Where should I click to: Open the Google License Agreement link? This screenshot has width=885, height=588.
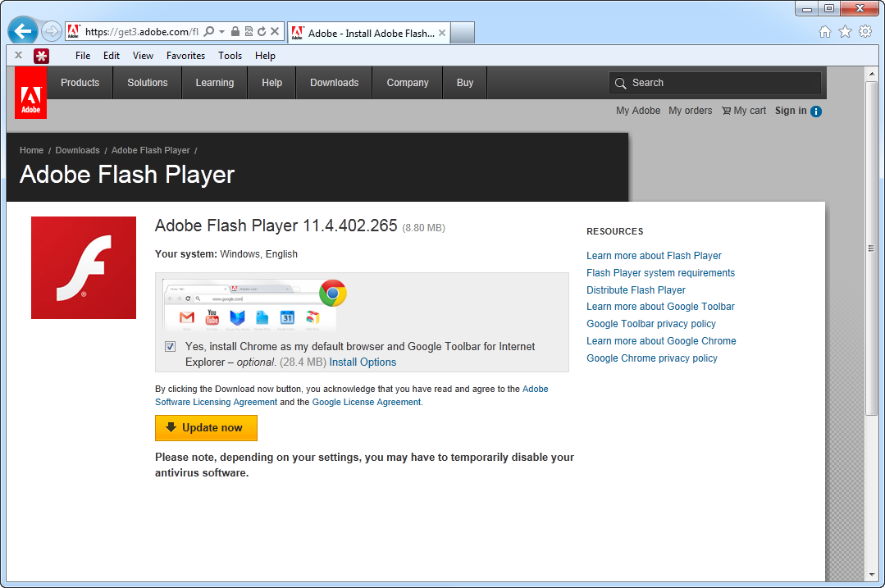(367, 402)
